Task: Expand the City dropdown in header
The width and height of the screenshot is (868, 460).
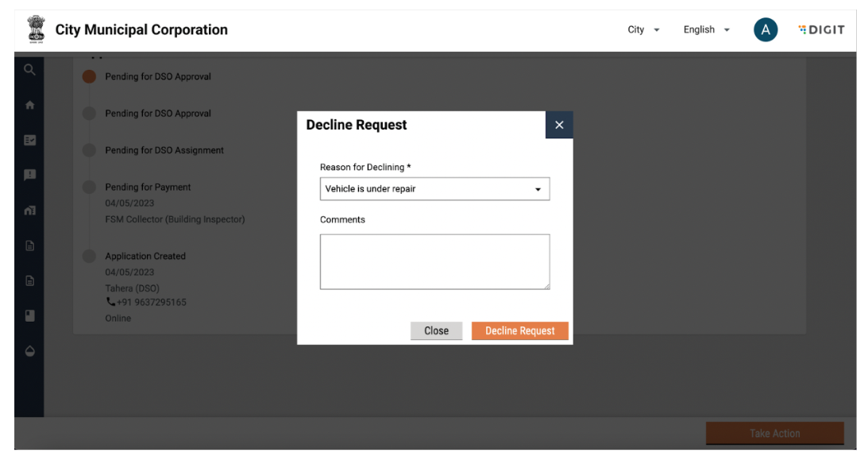Action: point(643,30)
